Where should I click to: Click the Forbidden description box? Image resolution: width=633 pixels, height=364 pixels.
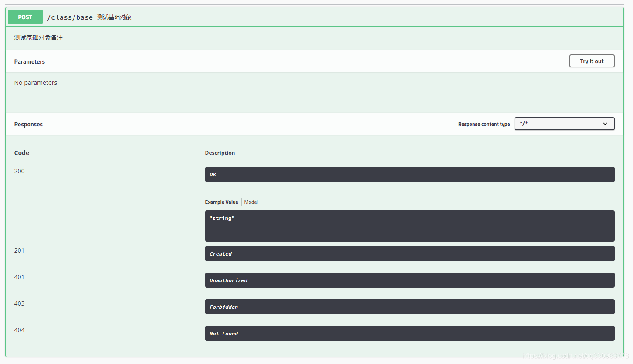pos(410,307)
